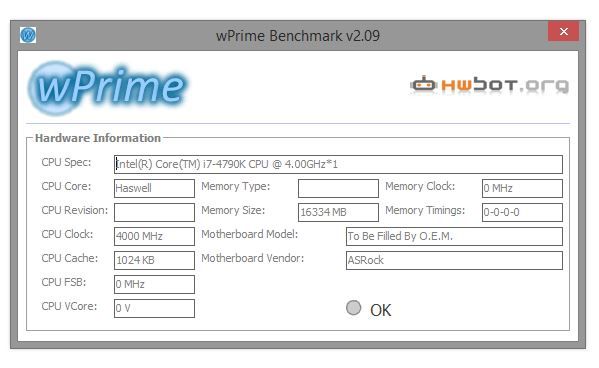
Task: Click the 'CPU FSB:' label
Action: tap(64, 282)
